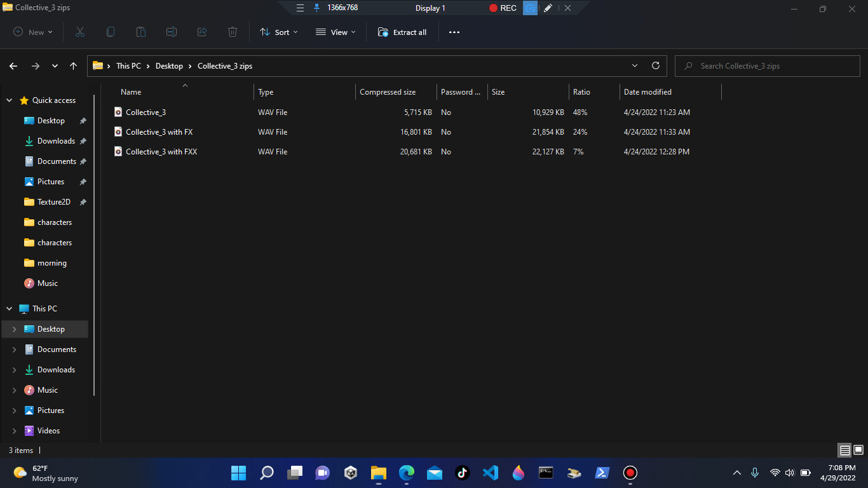Click the Extract all button
Viewport: 868px width, 488px height.
402,32
